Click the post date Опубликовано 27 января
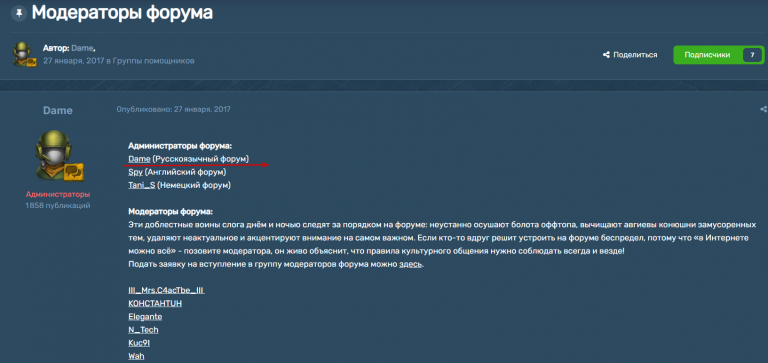This screenshot has height=363, width=768. [x=173, y=109]
